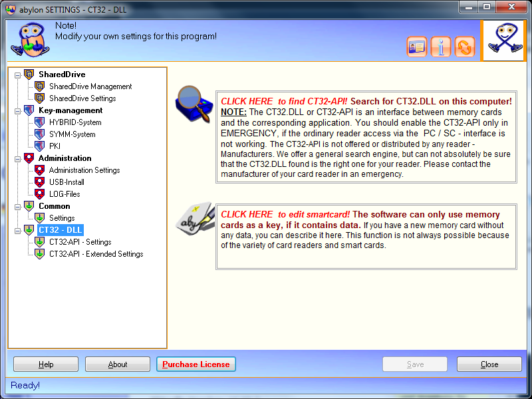Open the ID card icon in header
532x399 pixels.
[x=417, y=47]
